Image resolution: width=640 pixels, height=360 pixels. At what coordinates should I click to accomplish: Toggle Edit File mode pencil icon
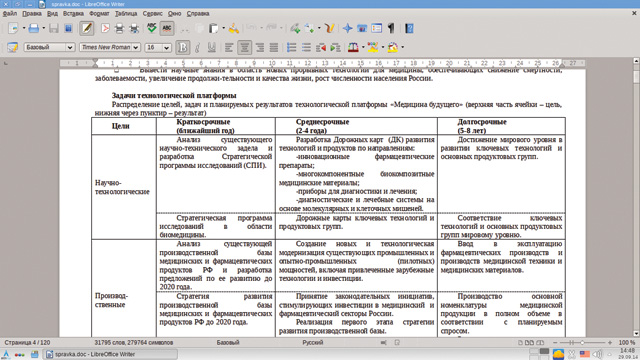[87, 28]
